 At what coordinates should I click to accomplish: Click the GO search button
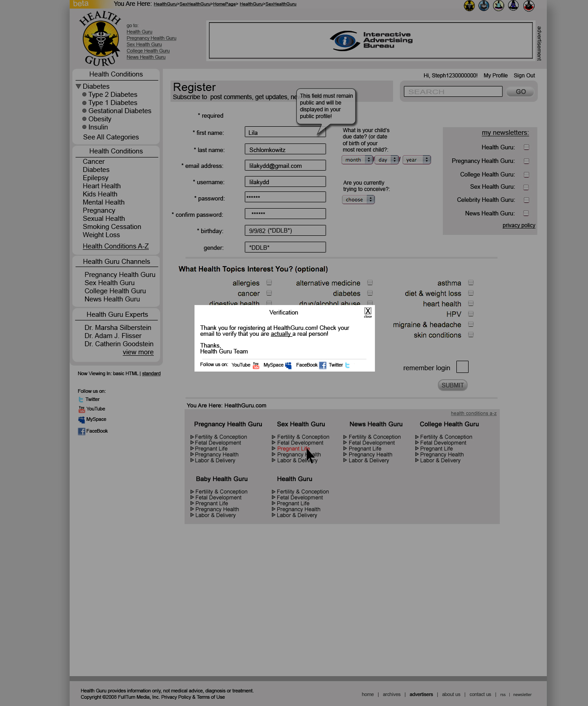point(521,91)
